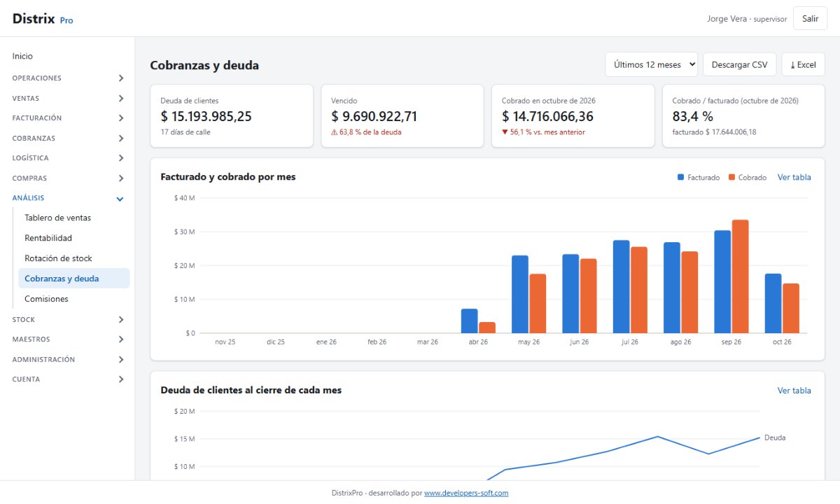Image resolution: width=840 pixels, height=504 pixels.
Task: Select Cobranzas y deuda in sidebar
Action: click(73, 279)
